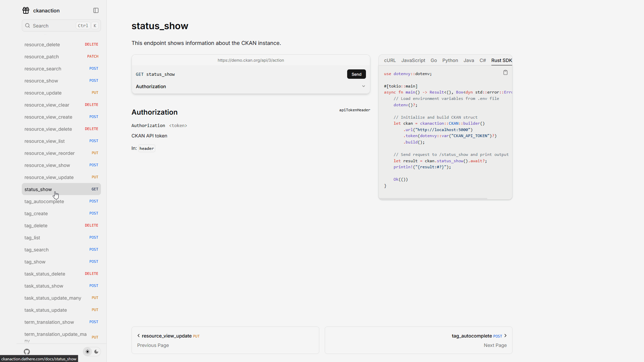The height and width of the screenshot is (362, 644).
Task: Click the previous page left chevron icon
Action: (x=139, y=336)
